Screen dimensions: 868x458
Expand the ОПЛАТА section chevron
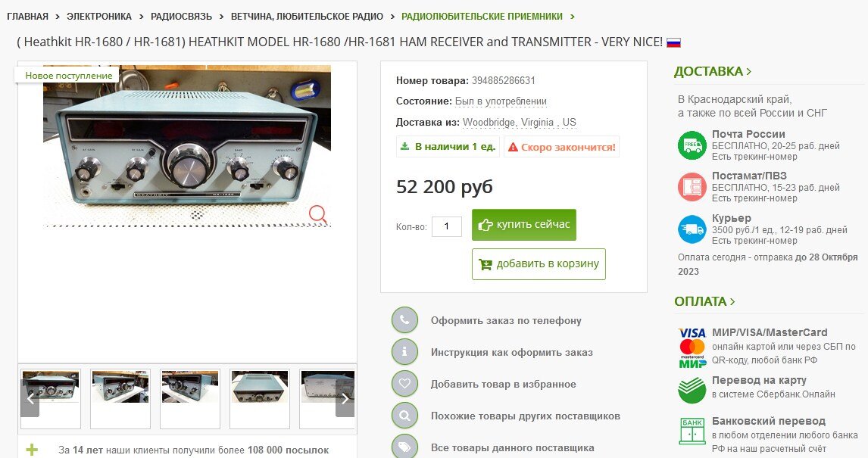(x=732, y=301)
